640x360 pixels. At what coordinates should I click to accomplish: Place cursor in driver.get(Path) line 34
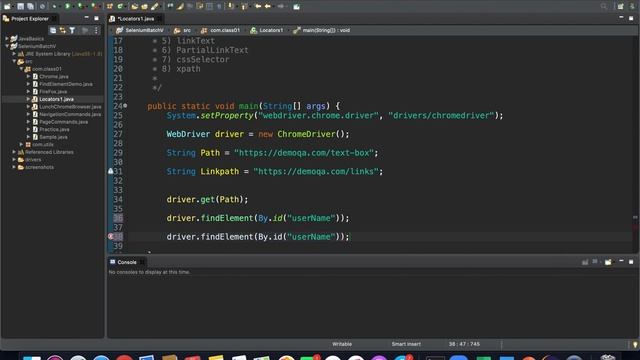pos(207,200)
